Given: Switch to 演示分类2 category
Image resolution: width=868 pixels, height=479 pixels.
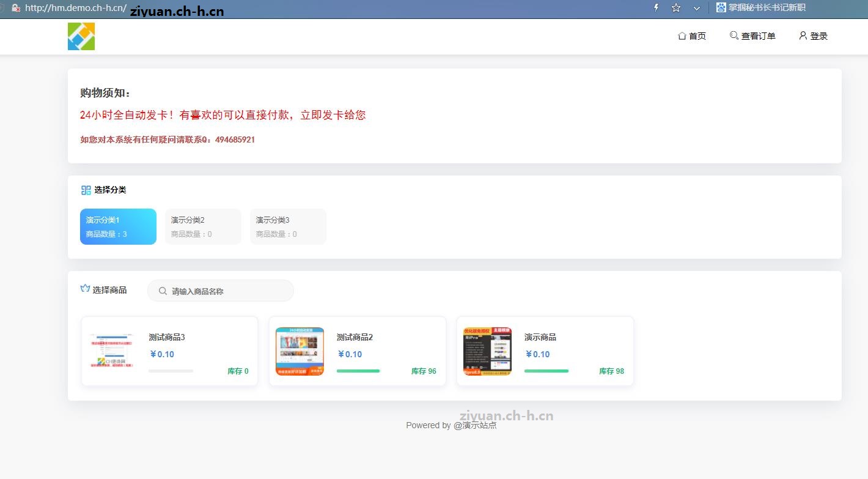Looking at the screenshot, I should tap(203, 226).
